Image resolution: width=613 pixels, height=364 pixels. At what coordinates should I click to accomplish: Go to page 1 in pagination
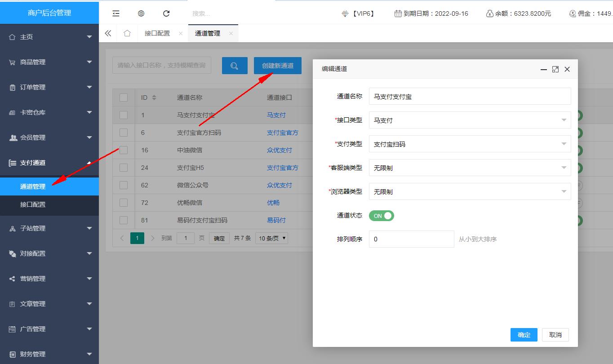(137, 238)
